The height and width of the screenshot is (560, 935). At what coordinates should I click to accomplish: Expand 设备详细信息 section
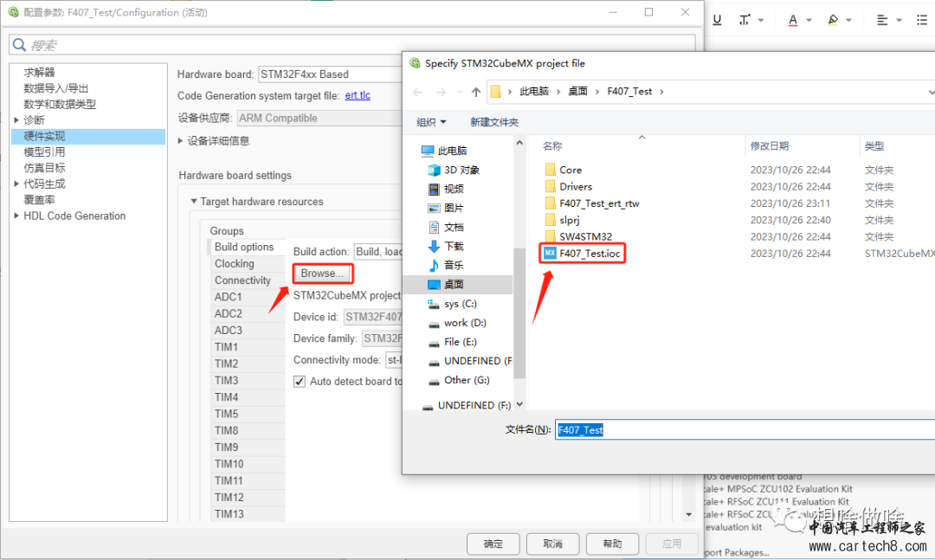(181, 141)
